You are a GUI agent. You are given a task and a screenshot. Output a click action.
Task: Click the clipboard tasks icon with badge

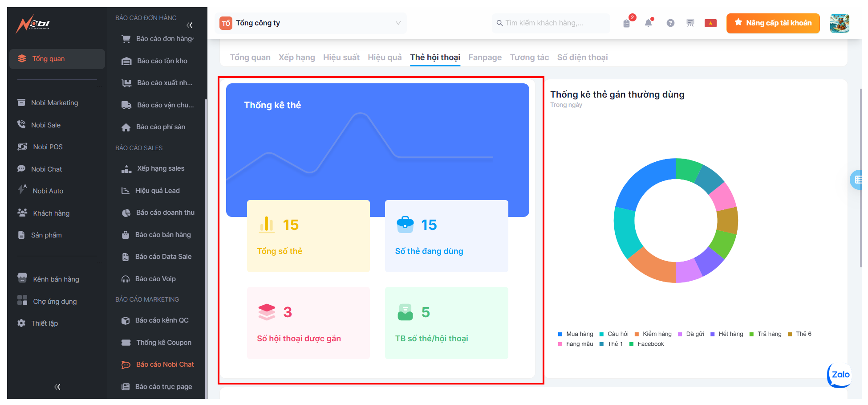coord(627,23)
